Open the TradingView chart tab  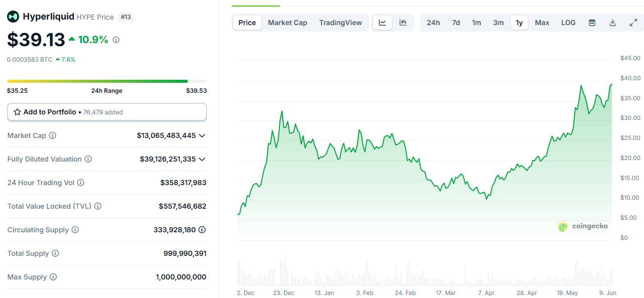click(x=341, y=23)
